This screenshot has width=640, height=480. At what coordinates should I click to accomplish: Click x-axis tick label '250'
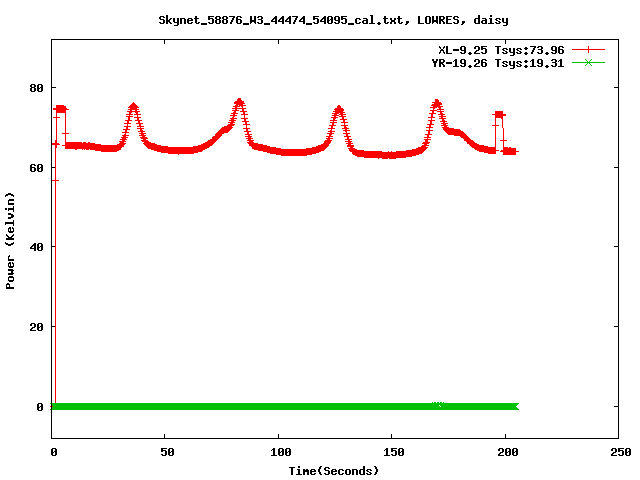621,452
